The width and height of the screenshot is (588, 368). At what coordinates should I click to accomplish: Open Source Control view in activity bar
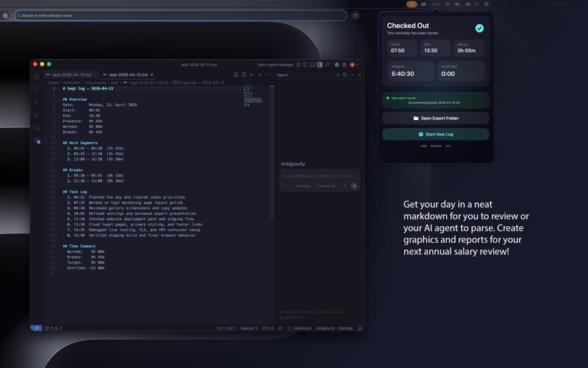click(36, 102)
